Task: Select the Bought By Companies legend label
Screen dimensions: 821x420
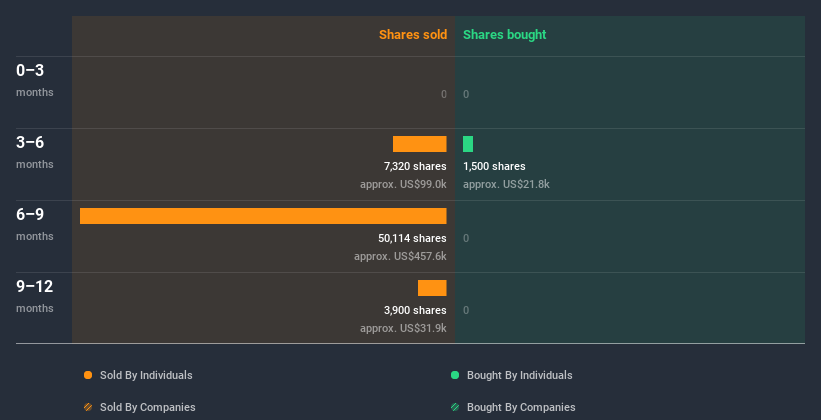Action: (521, 407)
